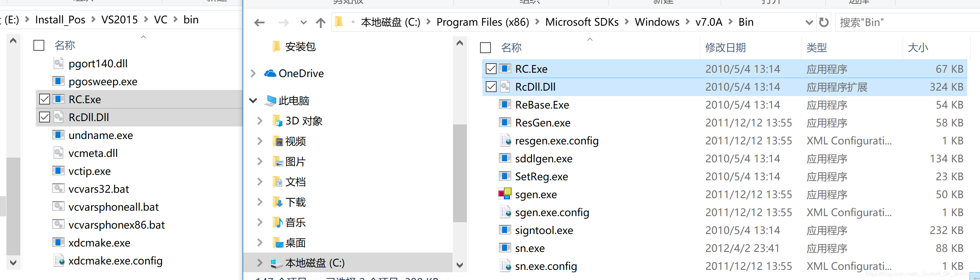980x280 pixels.
Task: Open the address bar history dropdown
Action: click(809, 22)
